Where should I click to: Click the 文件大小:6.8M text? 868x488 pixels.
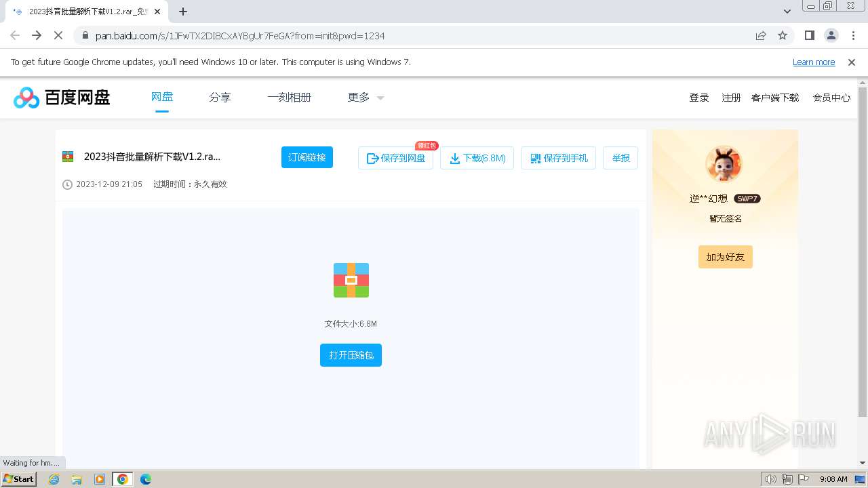tap(351, 324)
